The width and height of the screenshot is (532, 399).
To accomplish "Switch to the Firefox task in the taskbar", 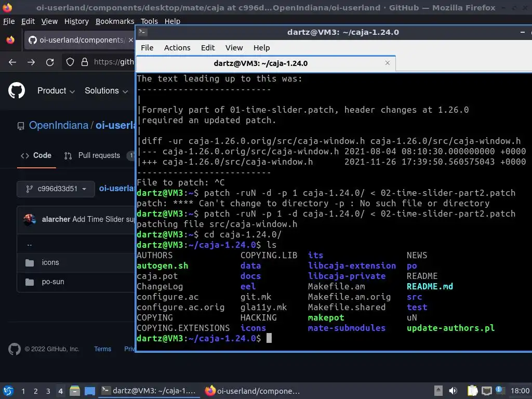I will tap(253, 391).
